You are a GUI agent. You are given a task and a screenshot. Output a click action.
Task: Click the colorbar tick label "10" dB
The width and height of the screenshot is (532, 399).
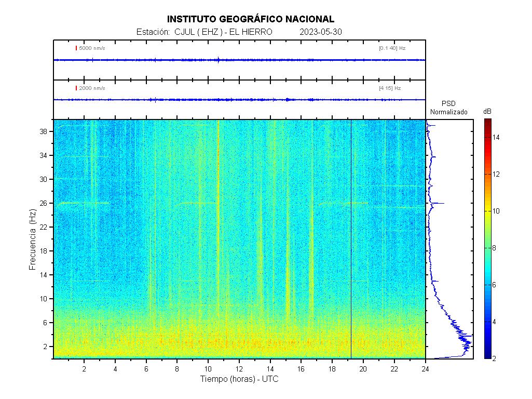click(496, 211)
